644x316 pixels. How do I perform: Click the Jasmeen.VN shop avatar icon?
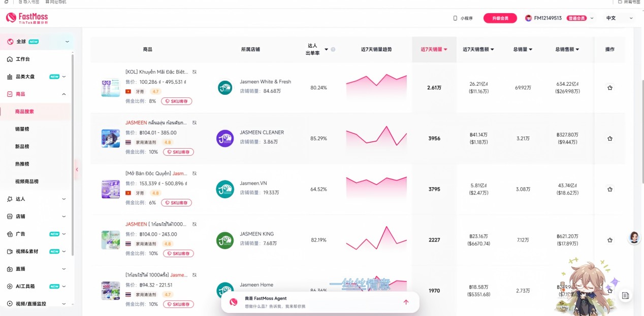(225, 189)
